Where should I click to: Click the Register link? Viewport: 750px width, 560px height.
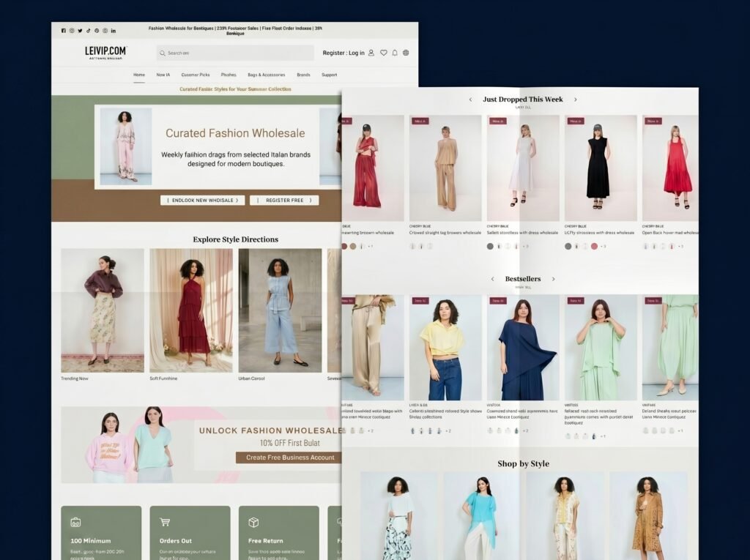tap(333, 53)
